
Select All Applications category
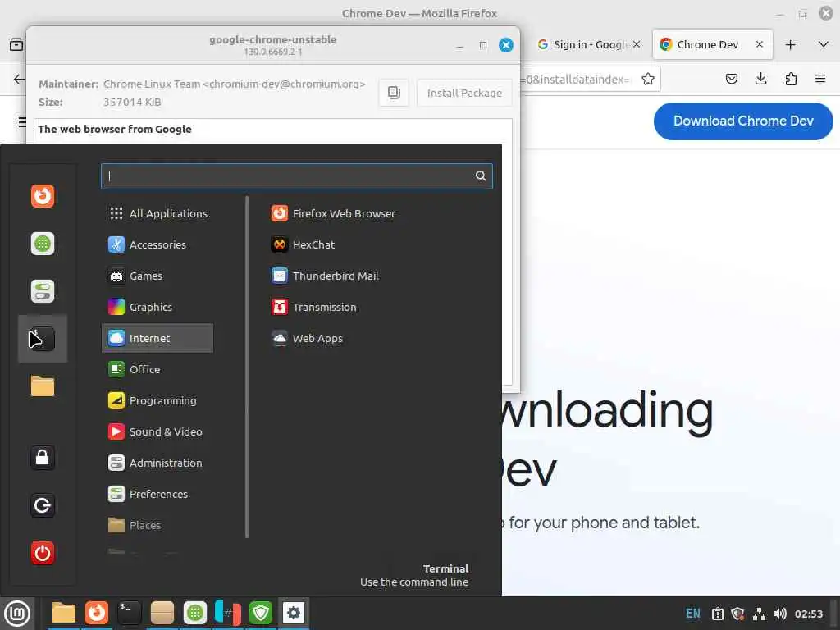(157, 213)
